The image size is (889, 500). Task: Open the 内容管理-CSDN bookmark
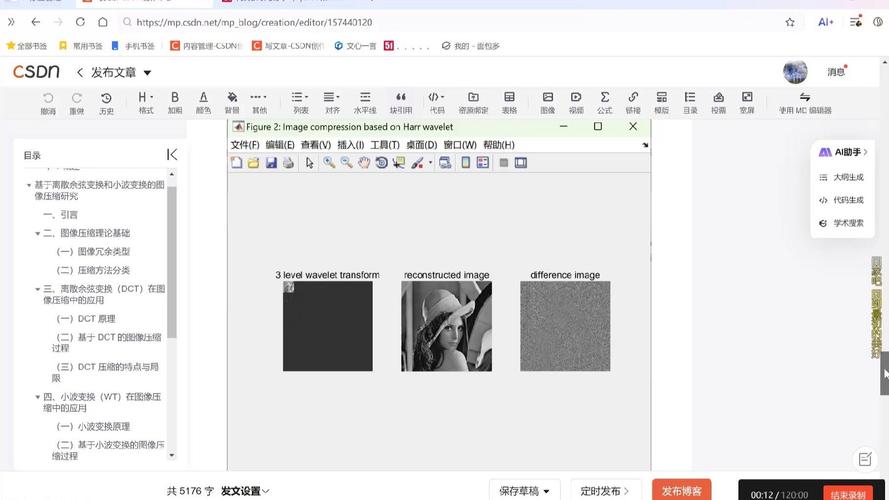(206, 46)
